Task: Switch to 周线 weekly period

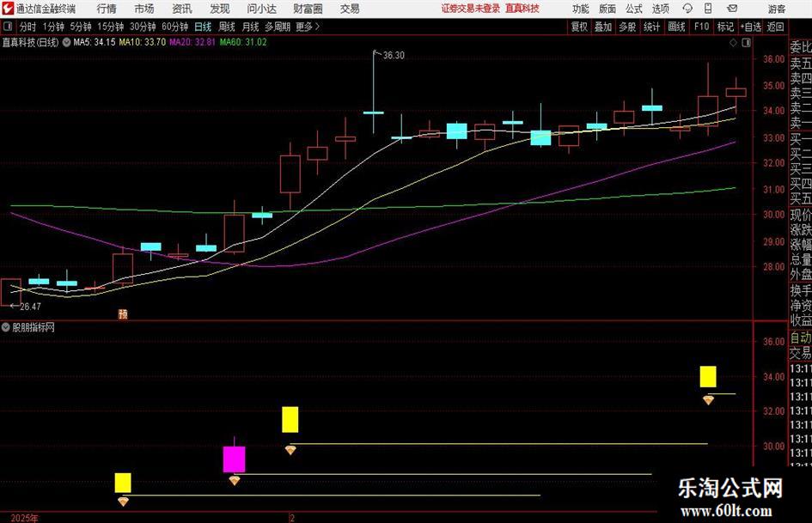Action: coord(227,27)
